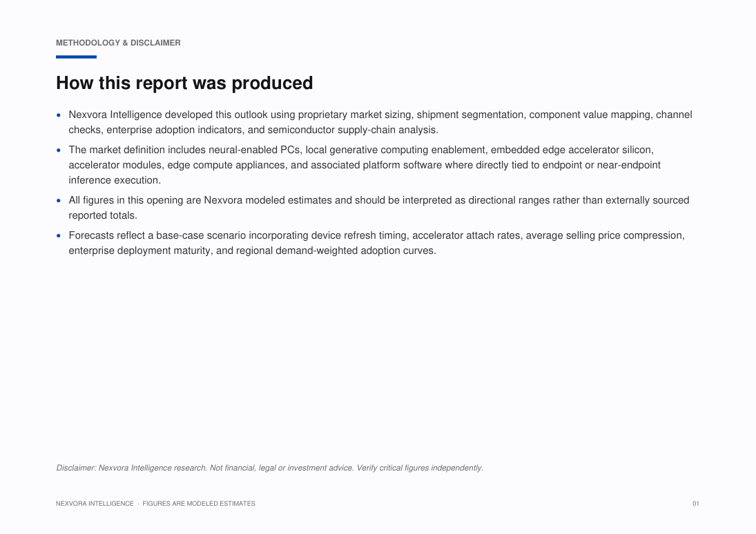756x534 pixels.
Task: Click the third bullet dot before All figures
Action: (x=59, y=201)
